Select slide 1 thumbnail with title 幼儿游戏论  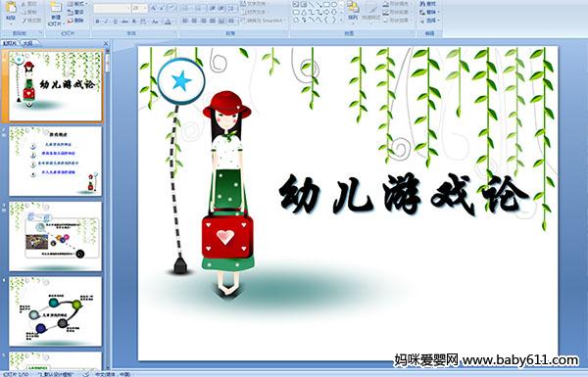[x=55, y=86]
